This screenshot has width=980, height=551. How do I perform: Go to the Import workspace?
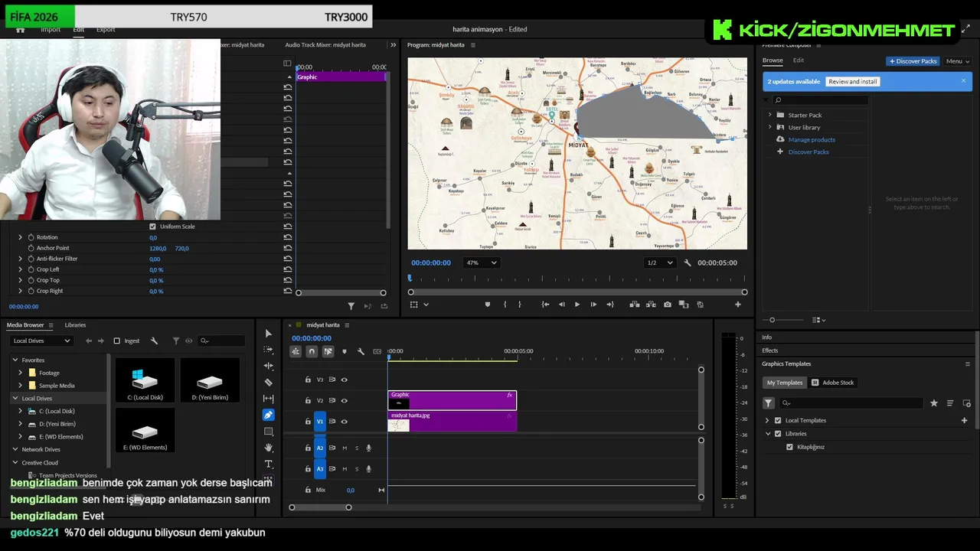click(x=51, y=30)
